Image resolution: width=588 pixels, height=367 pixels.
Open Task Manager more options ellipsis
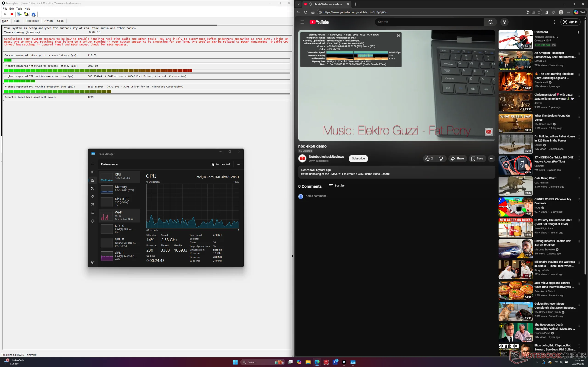coord(238,164)
